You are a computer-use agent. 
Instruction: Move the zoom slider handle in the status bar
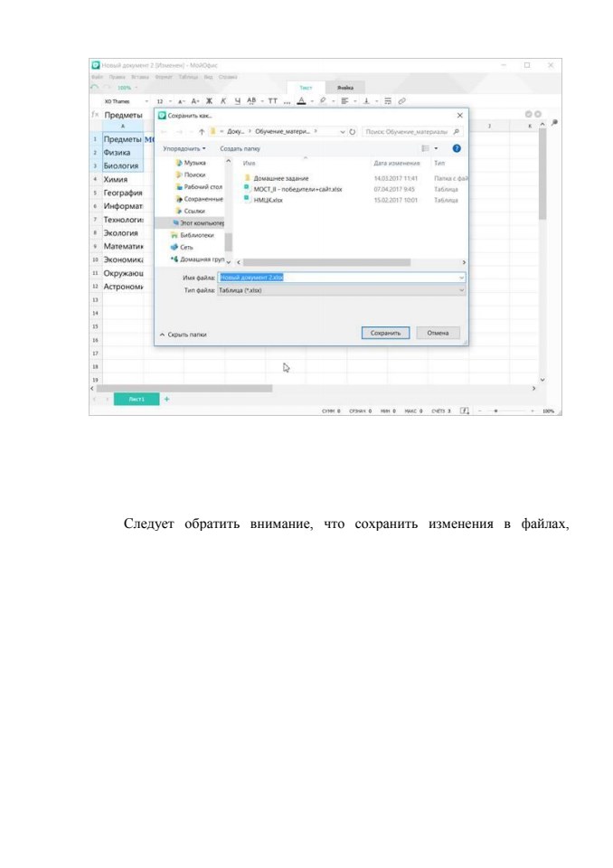coord(495,411)
